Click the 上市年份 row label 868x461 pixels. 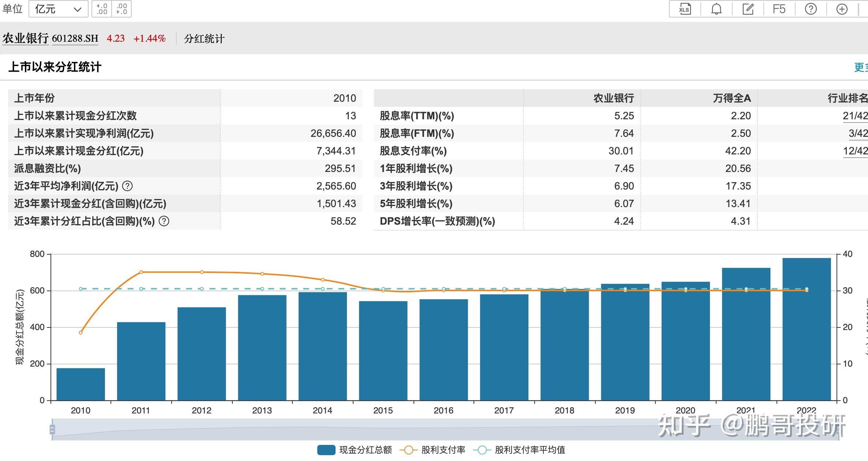coord(34,98)
